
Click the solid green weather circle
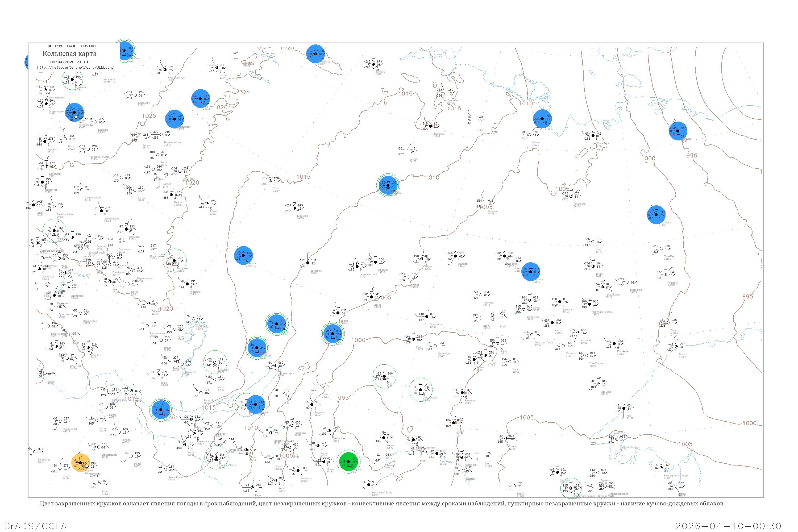click(x=349, y=462)
